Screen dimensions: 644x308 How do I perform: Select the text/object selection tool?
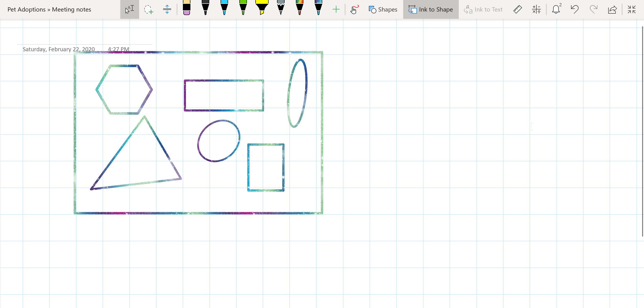pyautogui.click(x=129, y=9)
